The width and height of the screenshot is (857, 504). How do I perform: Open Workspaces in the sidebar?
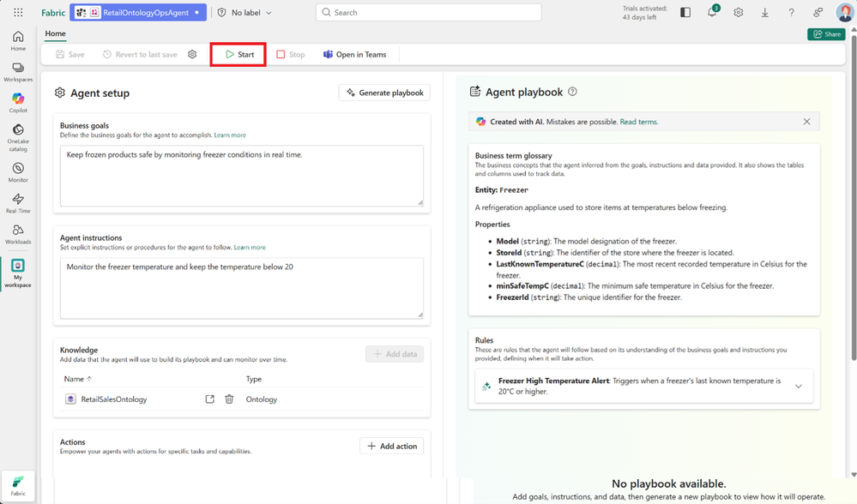18,72
